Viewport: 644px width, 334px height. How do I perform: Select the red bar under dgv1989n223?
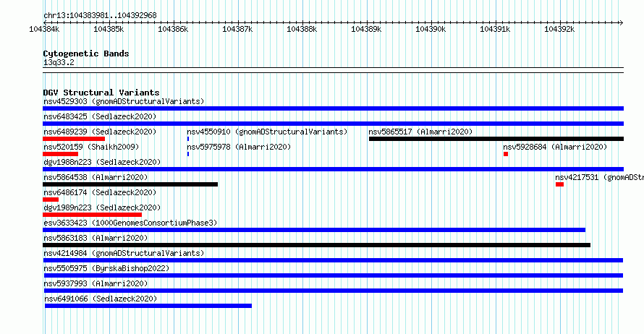point(92,215)
